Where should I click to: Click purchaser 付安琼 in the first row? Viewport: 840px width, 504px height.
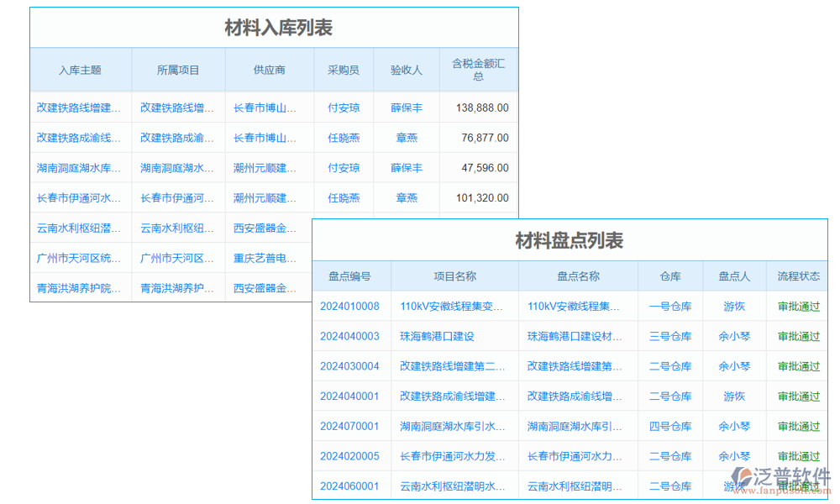click(344, 108)
